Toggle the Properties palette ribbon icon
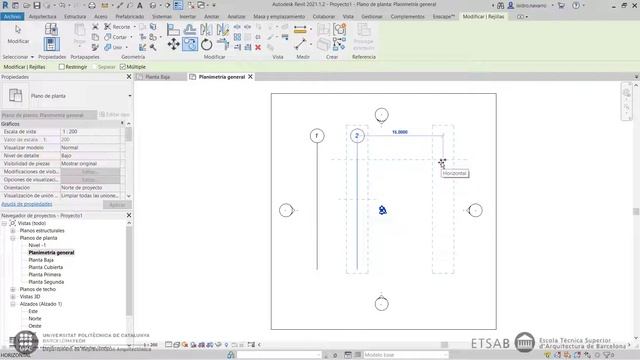The height and width of the screenshot is (360, 640). 51,44
